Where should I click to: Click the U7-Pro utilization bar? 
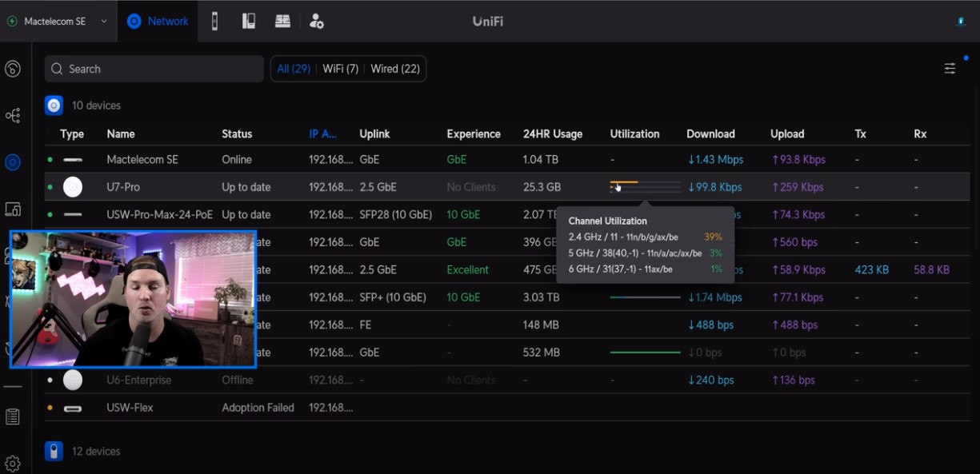point(645,187)
